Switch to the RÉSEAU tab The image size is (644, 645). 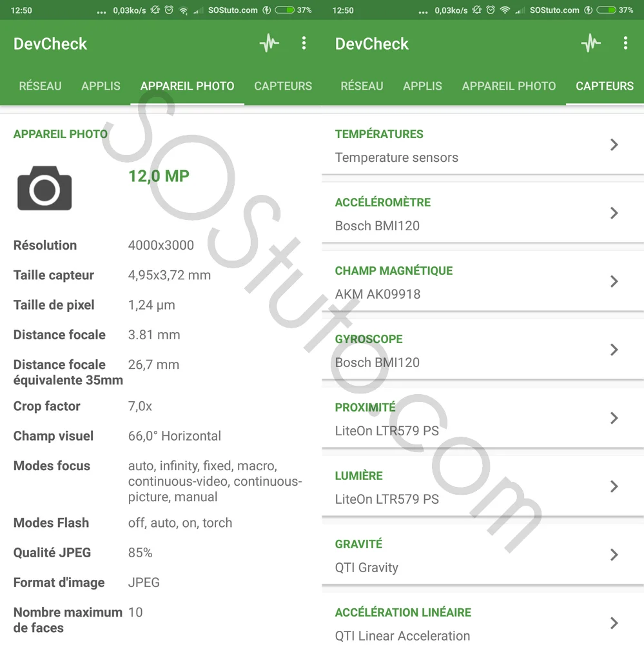tap(40, 86)
